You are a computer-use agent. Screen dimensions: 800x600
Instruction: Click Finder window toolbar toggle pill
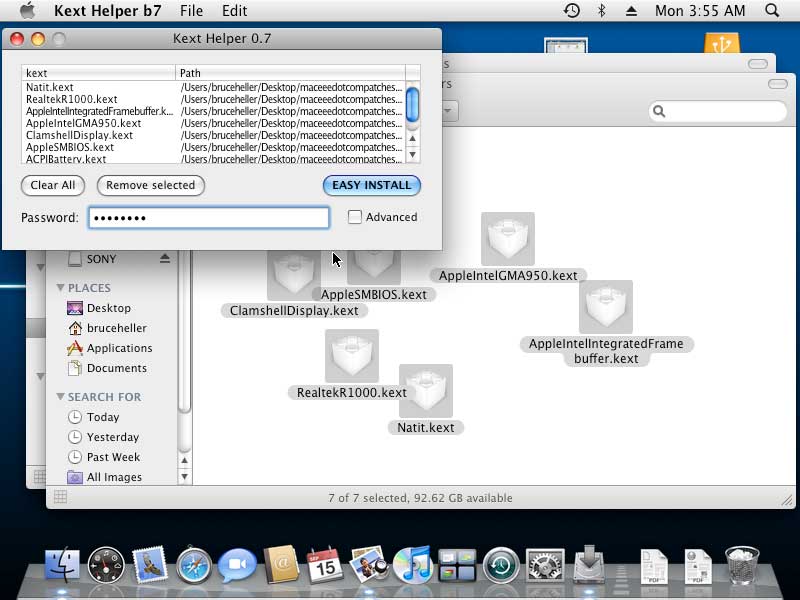tap(778, 84)
